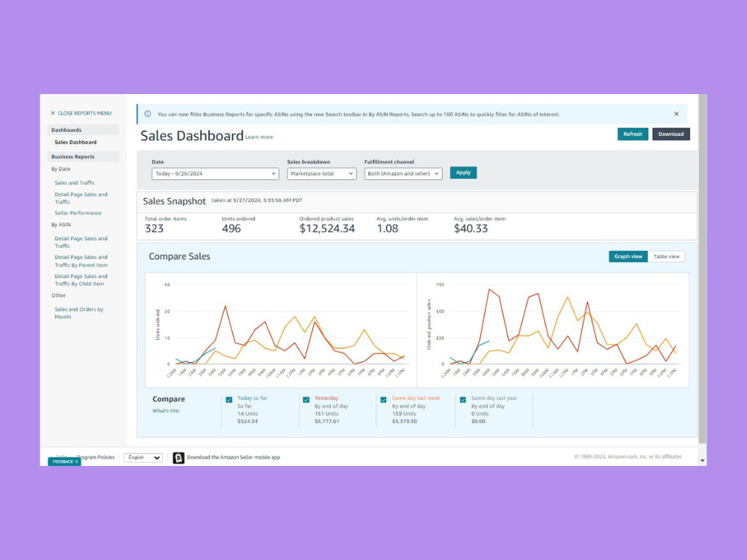Click Close Reports Menu text

coord(84,113)
